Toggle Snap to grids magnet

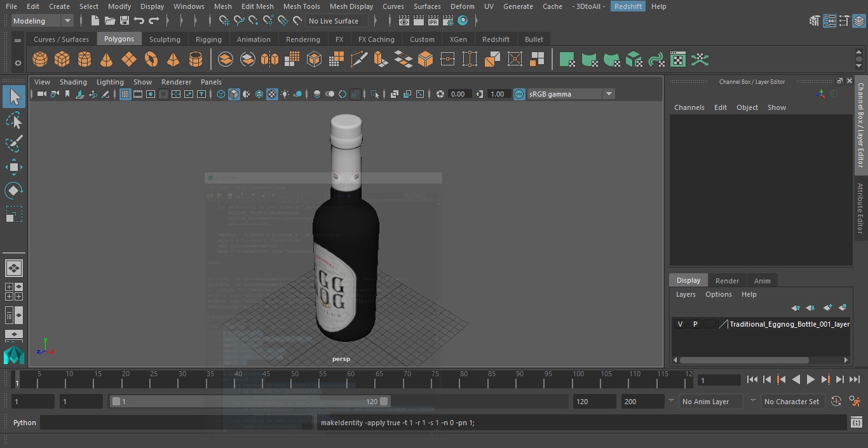[224, 21]
